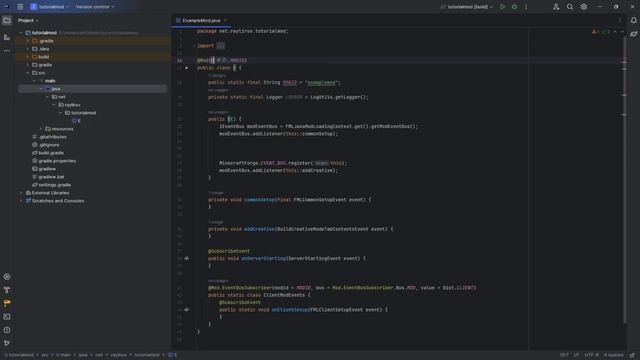Viewport: 640px width, 360px height.
Task: Select the raylirov package
Action: [x=72, y=105]
